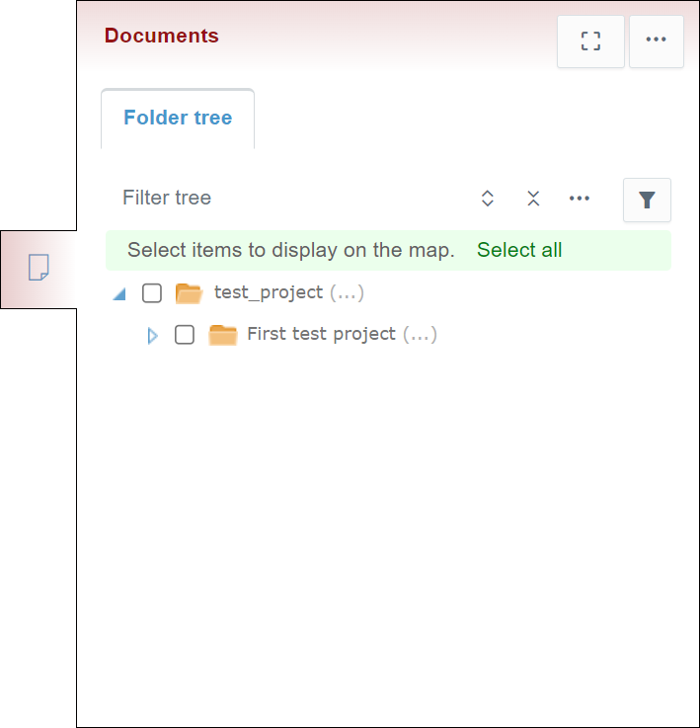
Task: Click the test_project folder icon
Action: pos(188,293)
